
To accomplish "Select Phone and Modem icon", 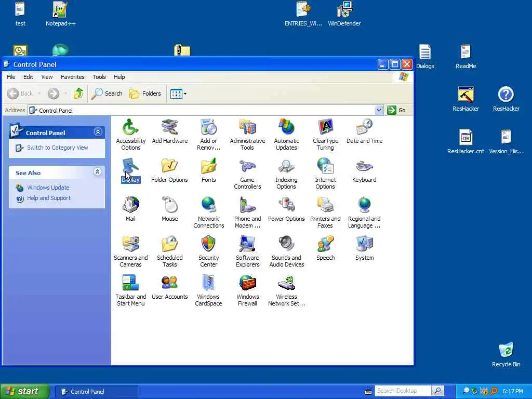I will click(x=247, y=205).
